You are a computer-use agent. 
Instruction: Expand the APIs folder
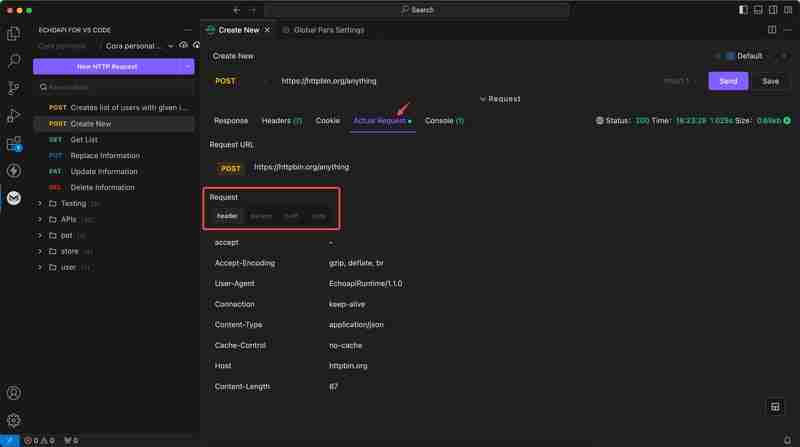(39, 219)
